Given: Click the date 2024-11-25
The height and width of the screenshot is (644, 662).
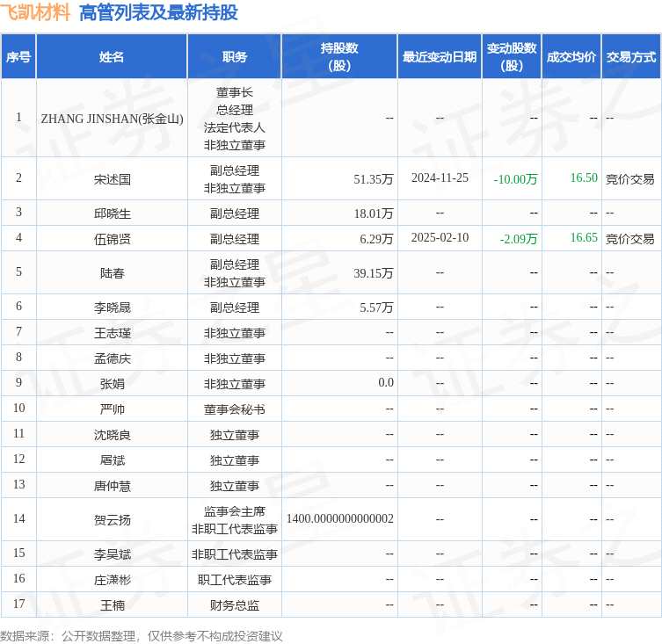Looking at the screenshot, I should (x=440, y=177).
